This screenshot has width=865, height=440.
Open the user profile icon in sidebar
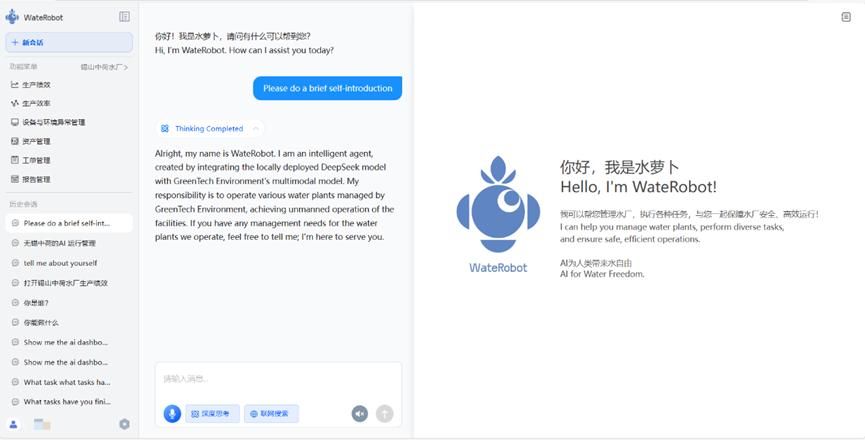[13, 424]
